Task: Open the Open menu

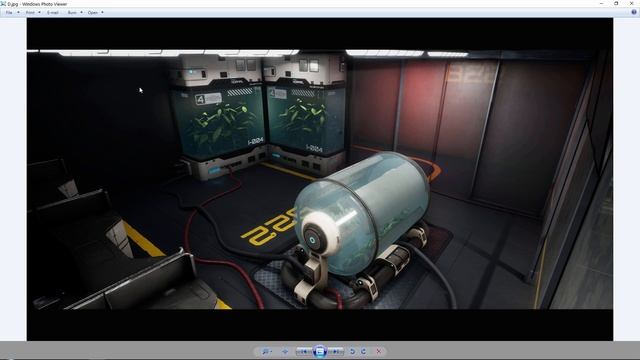Action: tap(93, 13)
